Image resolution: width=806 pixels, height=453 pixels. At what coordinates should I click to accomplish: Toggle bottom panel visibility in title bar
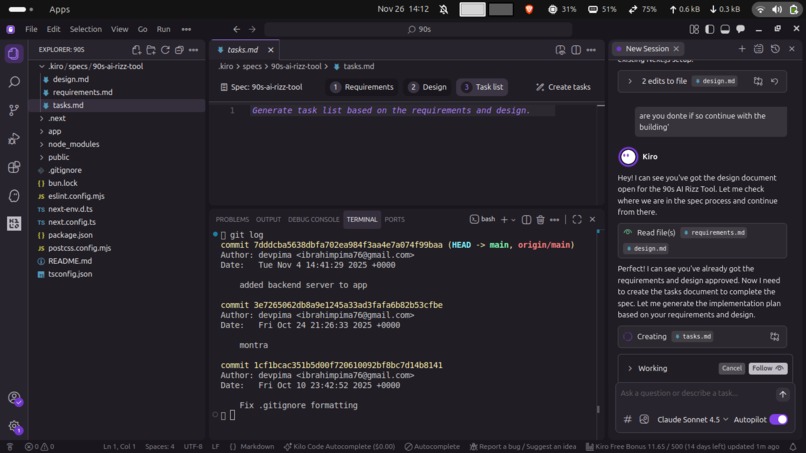tap(725, 29)
